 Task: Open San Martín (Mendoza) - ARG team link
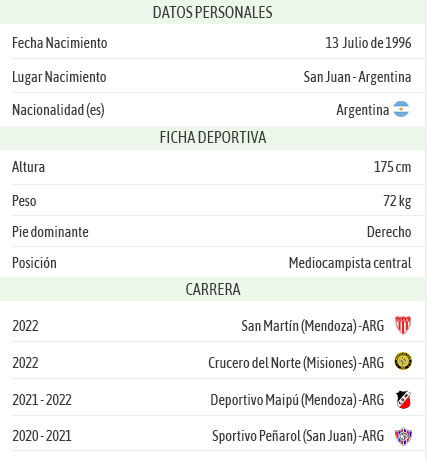click(312, 326)
